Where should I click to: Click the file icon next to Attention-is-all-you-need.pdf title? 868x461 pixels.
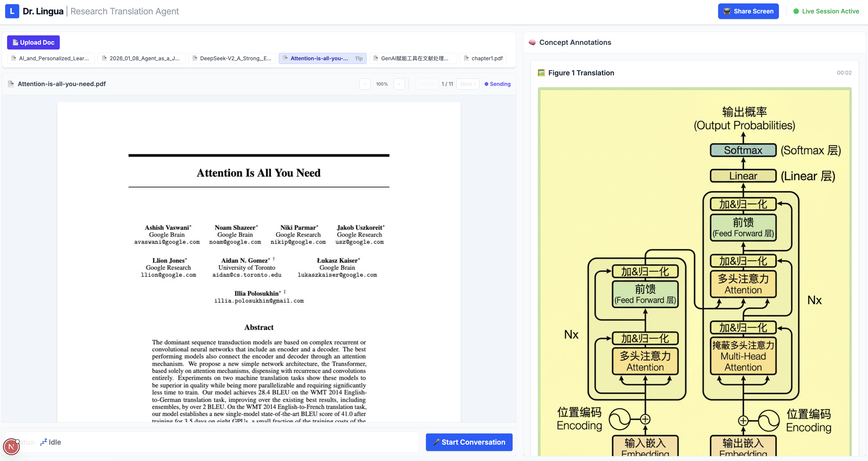[x=11, y=84]
